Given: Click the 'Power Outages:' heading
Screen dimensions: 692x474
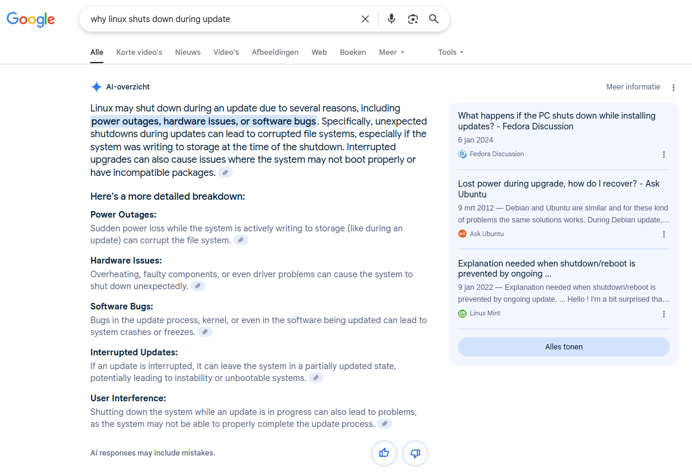Looking at the screenshot, I should click(123, 214).
